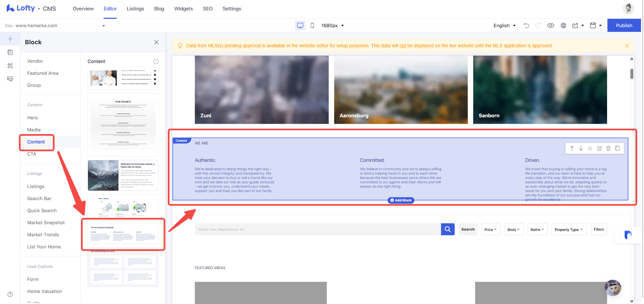
Task: Open the pages icon in left sidebar
Action: (x=10, y=52)
